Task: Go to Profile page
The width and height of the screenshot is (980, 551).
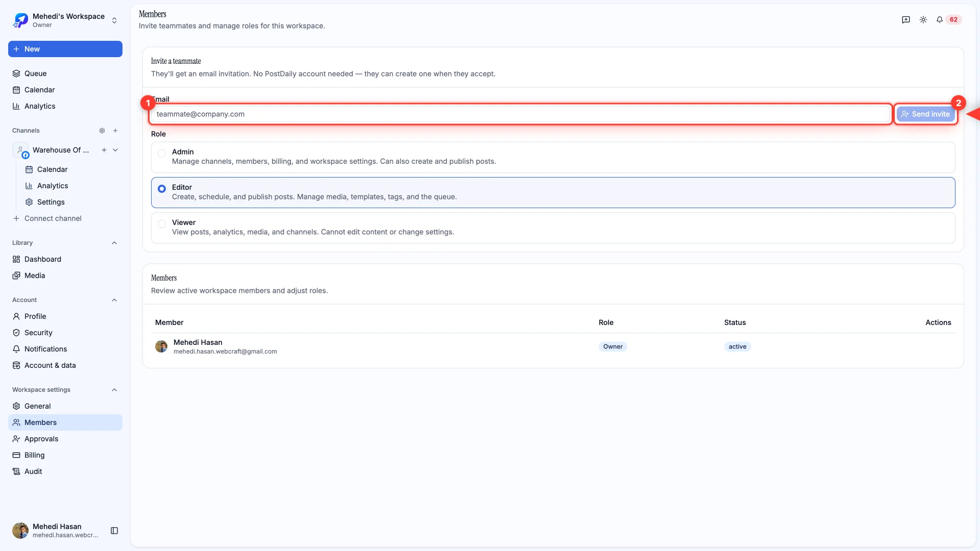Action: [x=65, y=316]
